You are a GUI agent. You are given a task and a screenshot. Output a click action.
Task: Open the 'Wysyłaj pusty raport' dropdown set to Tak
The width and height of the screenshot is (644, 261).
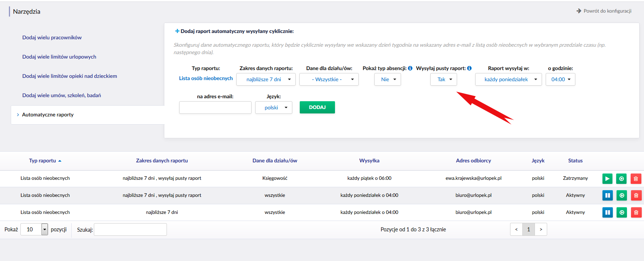[x=444, y=79]
